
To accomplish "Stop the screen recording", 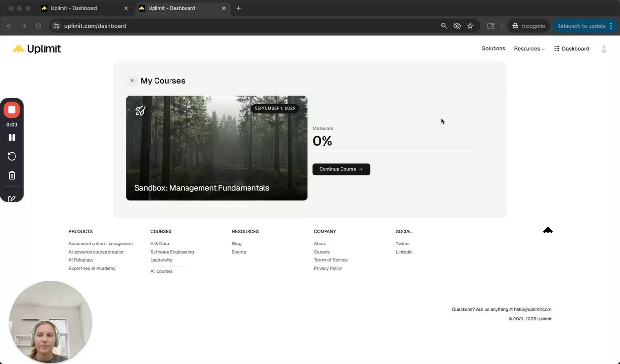I will [x=12, y=110].
